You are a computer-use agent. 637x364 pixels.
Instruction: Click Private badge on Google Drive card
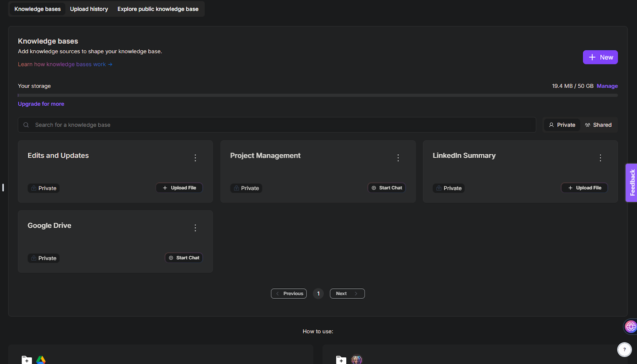tap(43, 258)
